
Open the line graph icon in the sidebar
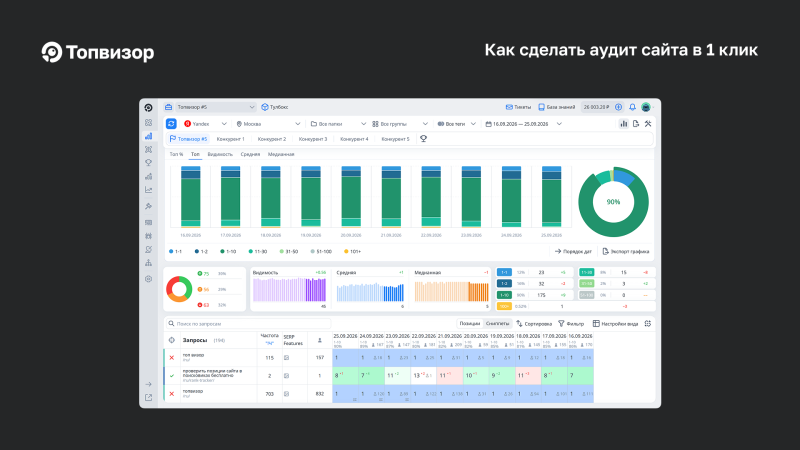pos(148,190)
